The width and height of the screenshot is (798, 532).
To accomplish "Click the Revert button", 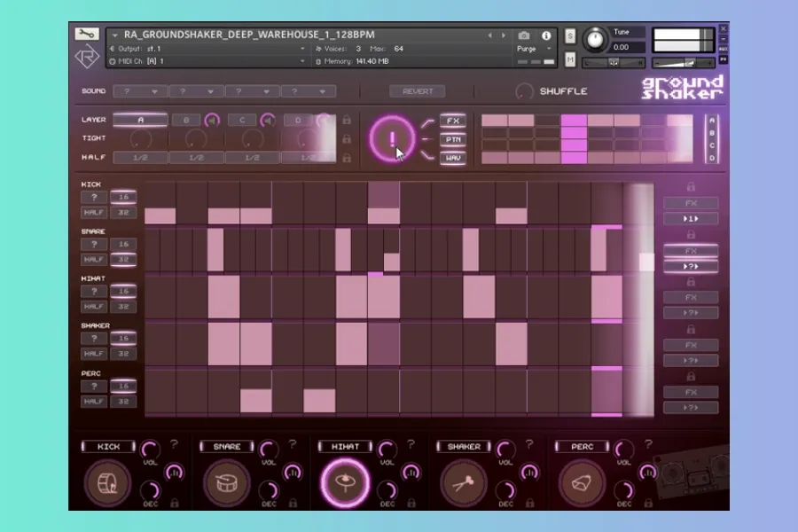I will [417, 90].
